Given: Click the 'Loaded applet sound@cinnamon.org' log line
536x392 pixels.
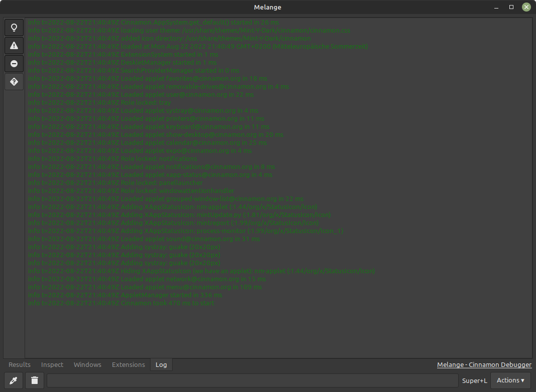Looking at the screenshot, I should [144, 239].
